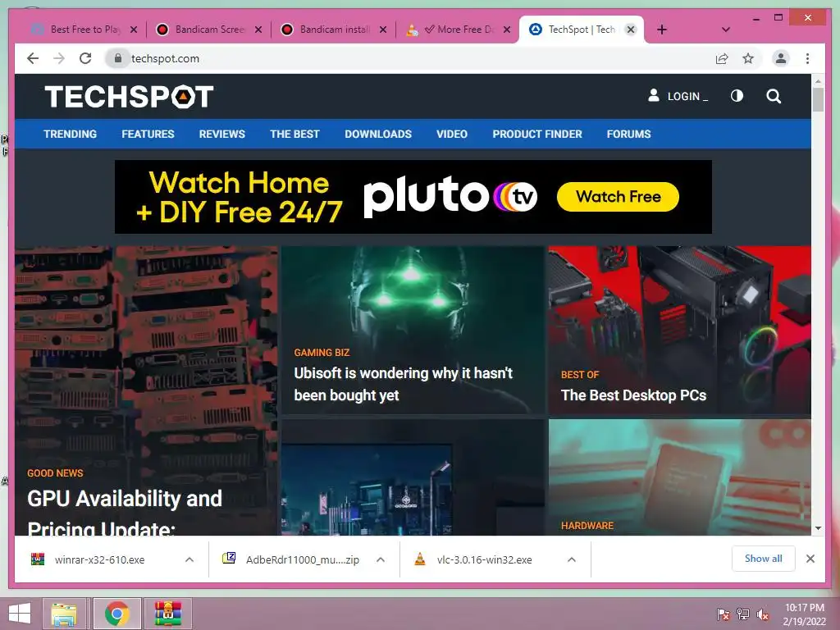This screenshot has width=840, height=630.
Task: Click the browser forward arrow
Action: [59, 58]
